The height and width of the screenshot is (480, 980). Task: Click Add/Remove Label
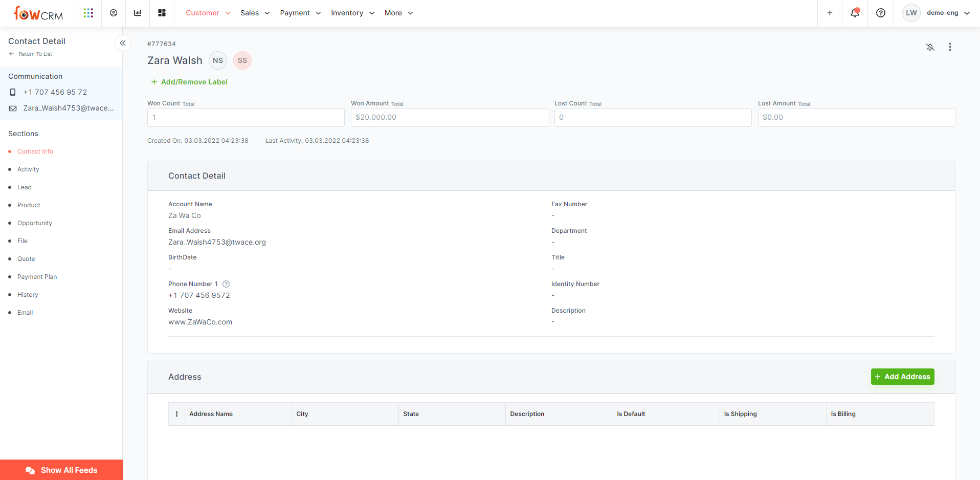[189, 82]
